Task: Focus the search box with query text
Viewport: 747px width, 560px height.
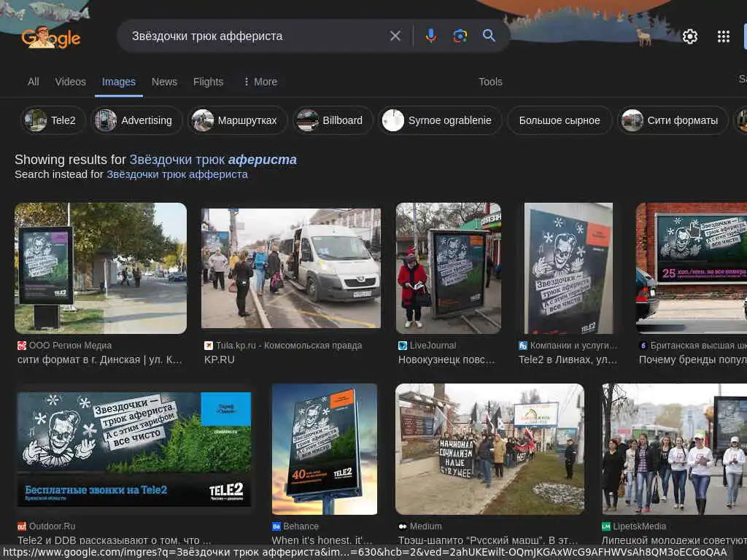Action: tap(258, 36)
